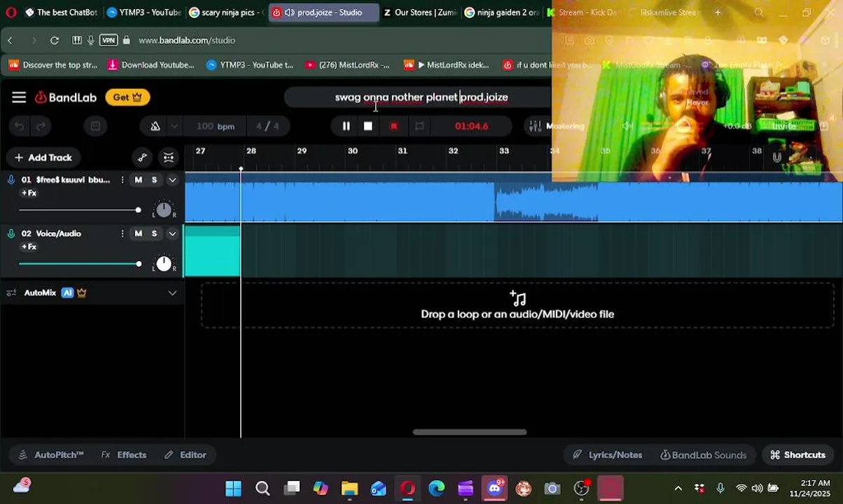Viewport: 843px width, 504px height.
Task: Expand the track 01 options chevron
Action: click(x=172, y=180)
